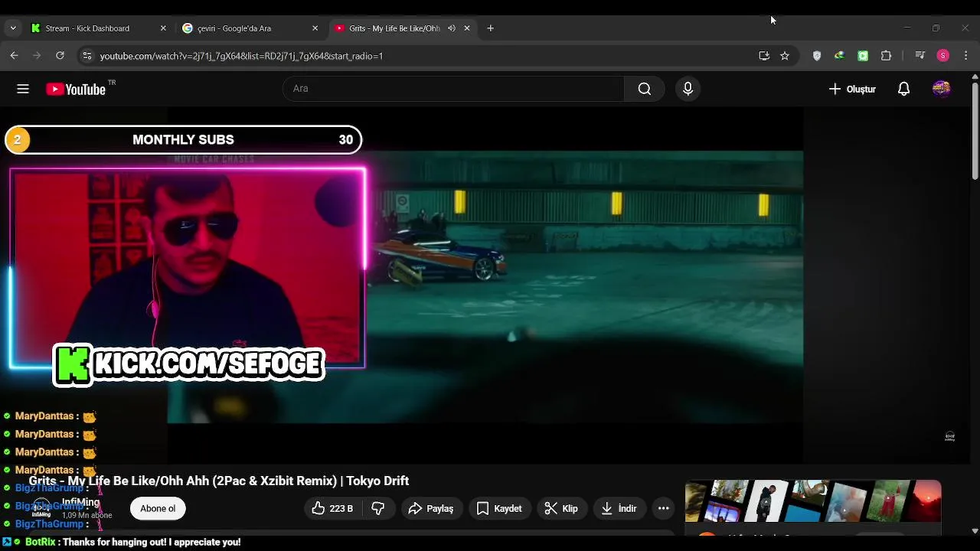Save the video with Kaydet
The height and width of the screenshot is (551, 980).
[499, 508]
